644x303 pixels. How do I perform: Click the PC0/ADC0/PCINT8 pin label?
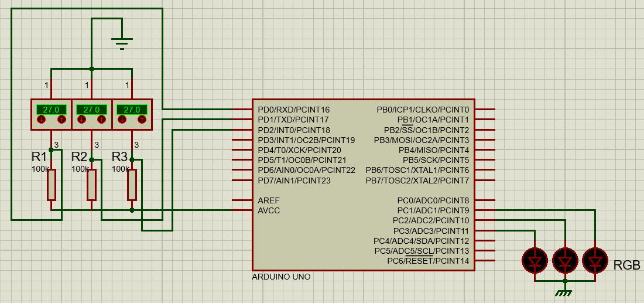433,200
